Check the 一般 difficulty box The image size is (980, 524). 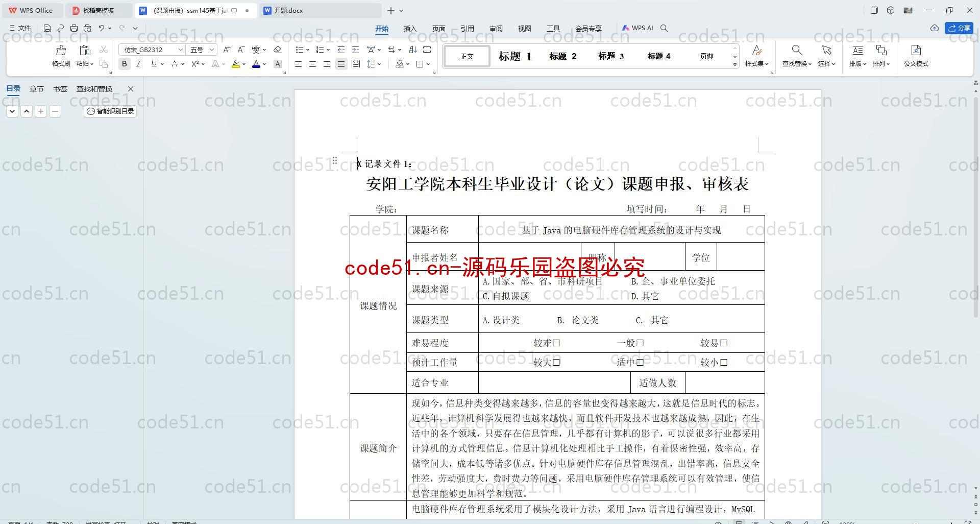pyautogui.click(x=640, y=343)
